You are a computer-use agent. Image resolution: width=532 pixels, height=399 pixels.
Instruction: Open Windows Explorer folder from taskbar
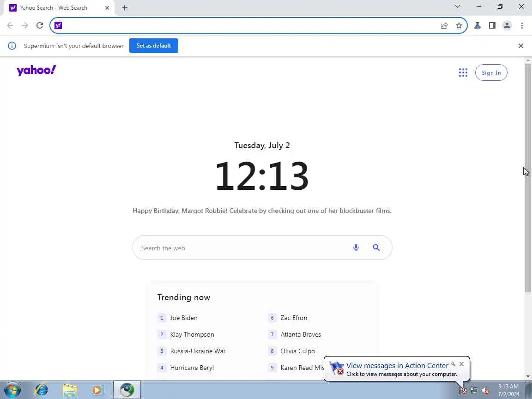click(x=70, y=390)
